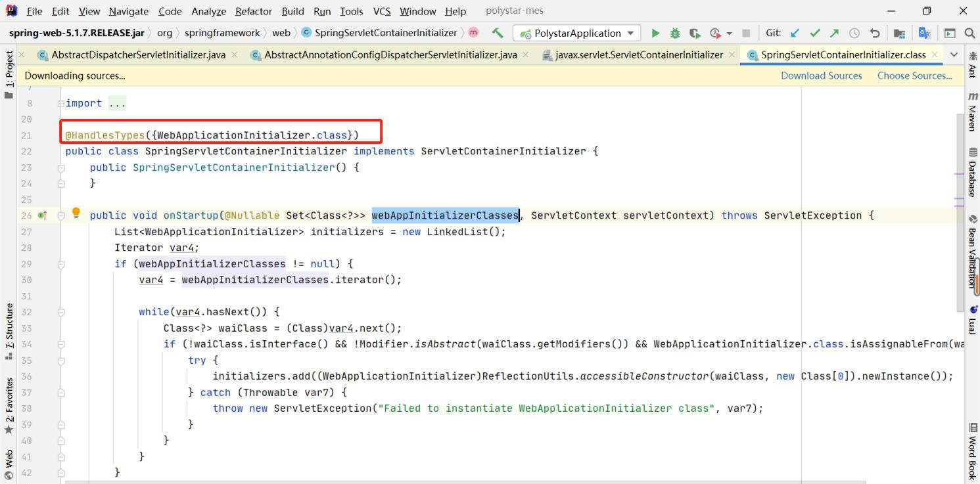Switch to javax.servlet.ServletContainerInitializer tab
980x484 pixels.
click(x=639, y=55)
